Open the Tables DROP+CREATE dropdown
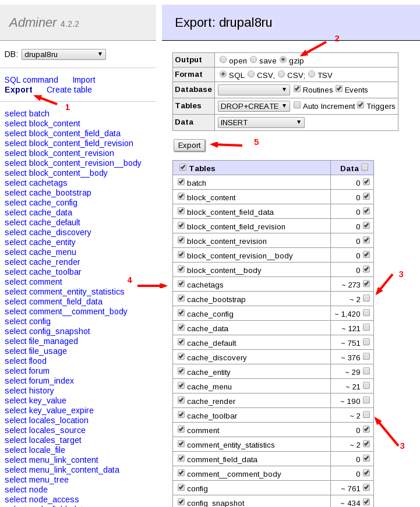Screen dimensions: 420x507 point(254,106)
